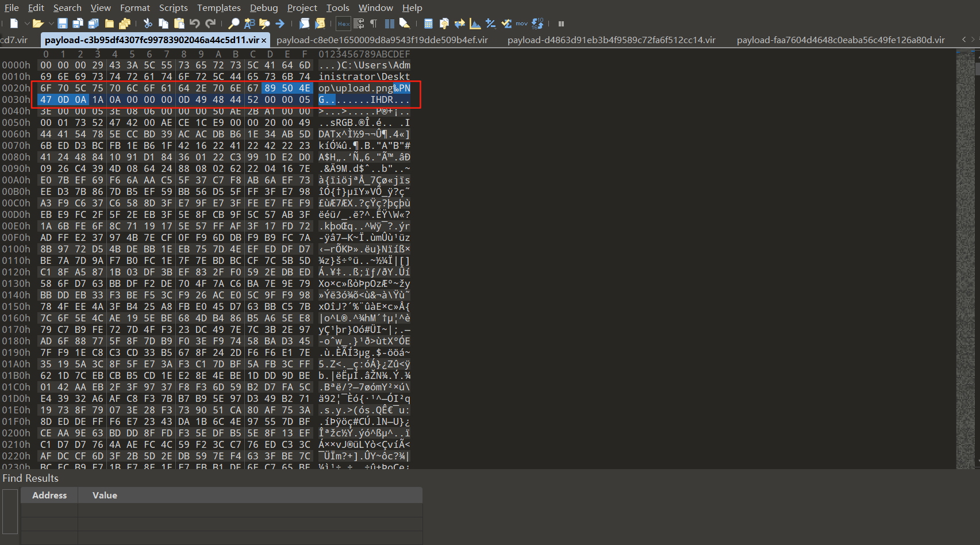980x545 pixels.
Task: Expand the Open file dropdown arrow
Action: tap(51, 24)
